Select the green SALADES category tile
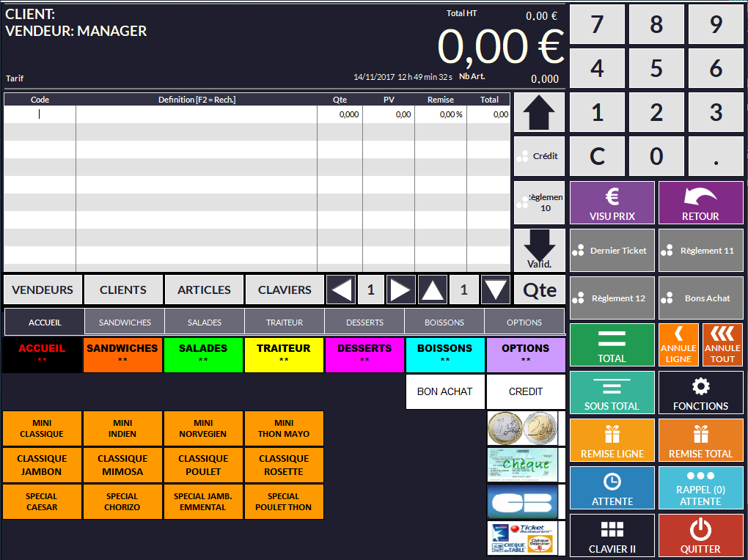Screen dimensions: 748x560 click(x=203, y=354)
